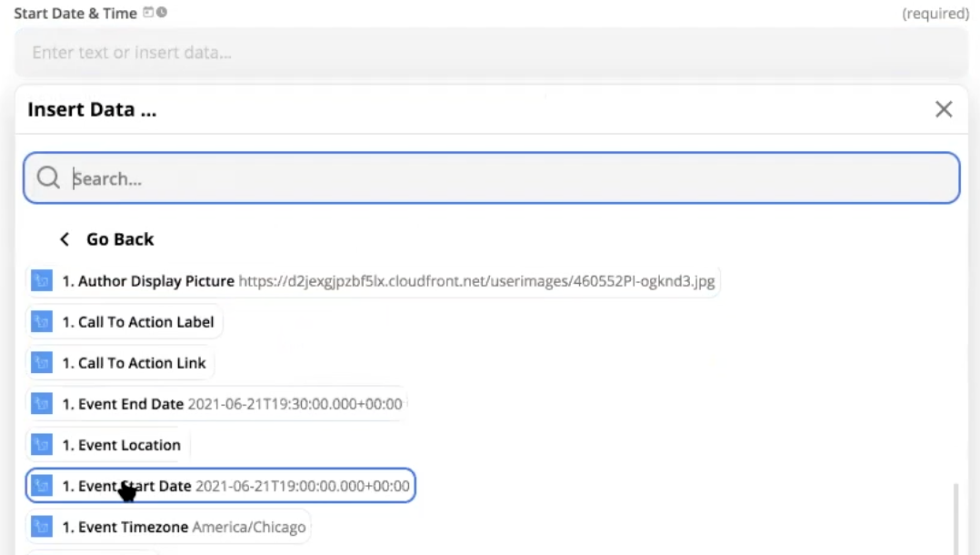Click the back chevron arrow
980x555 pixels.
click(x=65, y=239)
